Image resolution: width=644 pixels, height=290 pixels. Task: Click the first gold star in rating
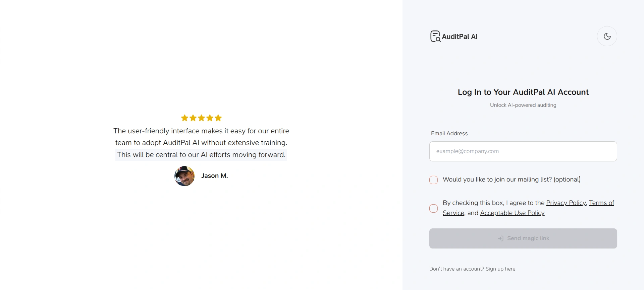[x=184, y=118]
